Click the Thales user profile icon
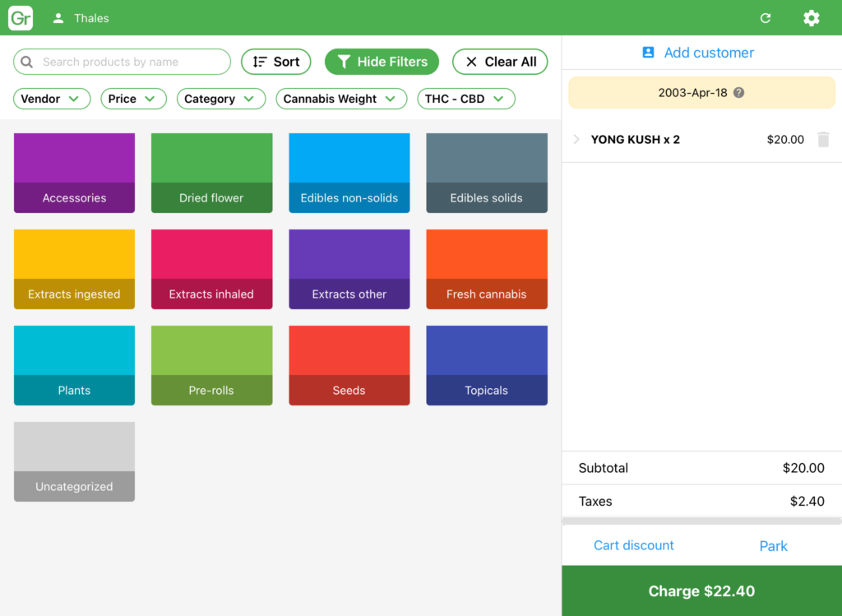The height and width of the screenshot is (616, 842). point(58,18)
